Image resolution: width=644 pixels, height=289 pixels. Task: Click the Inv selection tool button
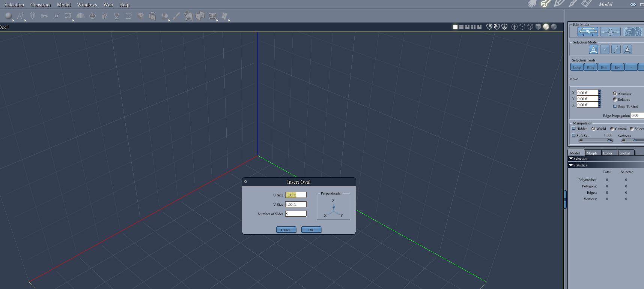(617, 67)
